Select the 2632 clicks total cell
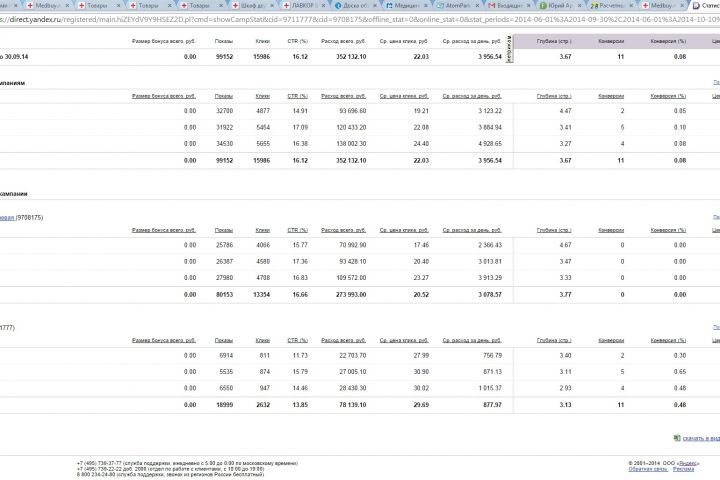This screenshot has height=480, width=720. [263, 405]
